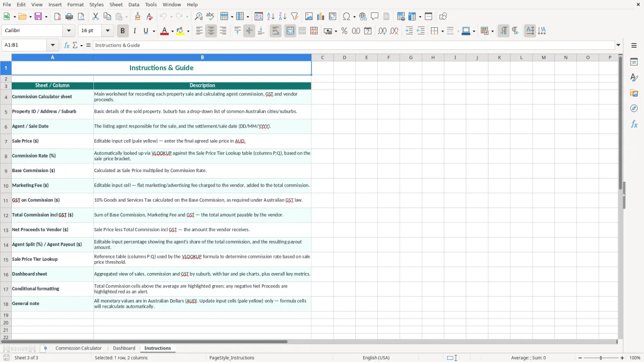Click the Clear Direct Formatting icon
Viewport: 644px width, 362px height.
pyautogui.click(x=149, y=17)
